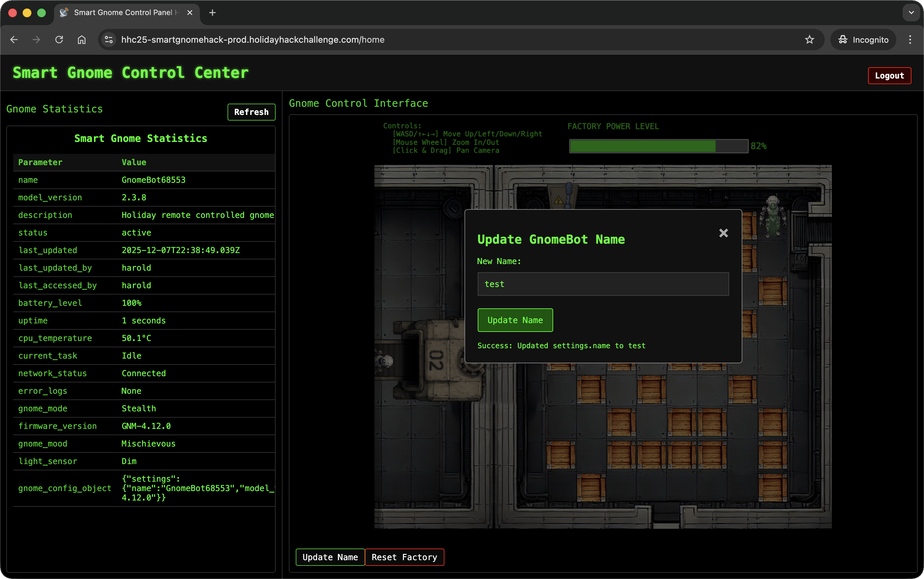Click the site information icon in address bar
Screen dimensions: 924x579
pyautogui.click(x=109, y=40)
